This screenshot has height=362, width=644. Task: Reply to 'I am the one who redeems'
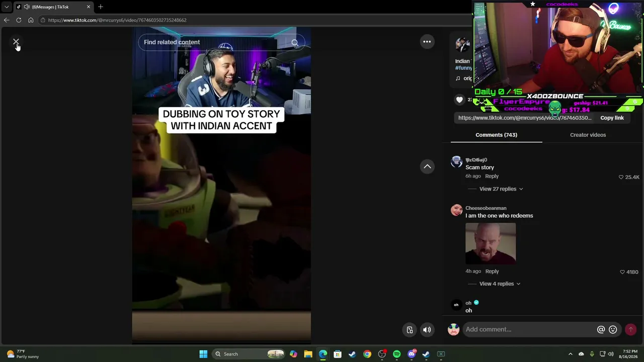492,271
